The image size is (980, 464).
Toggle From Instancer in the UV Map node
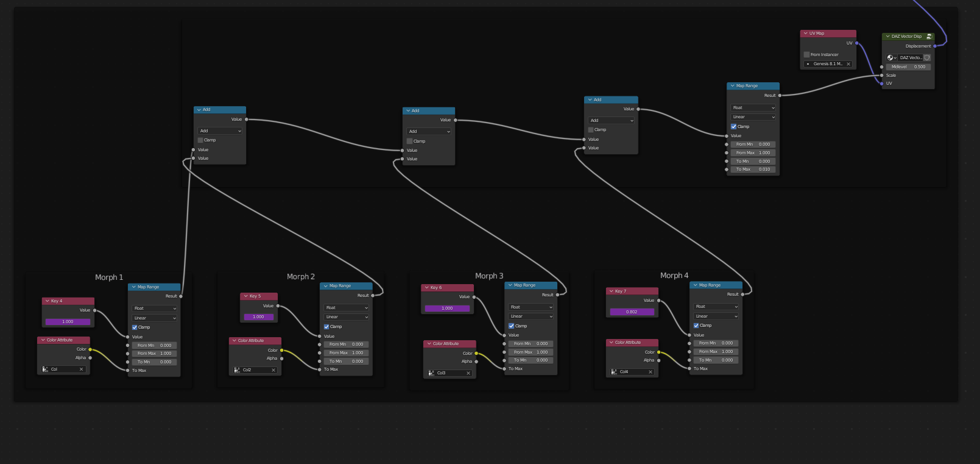806,55
